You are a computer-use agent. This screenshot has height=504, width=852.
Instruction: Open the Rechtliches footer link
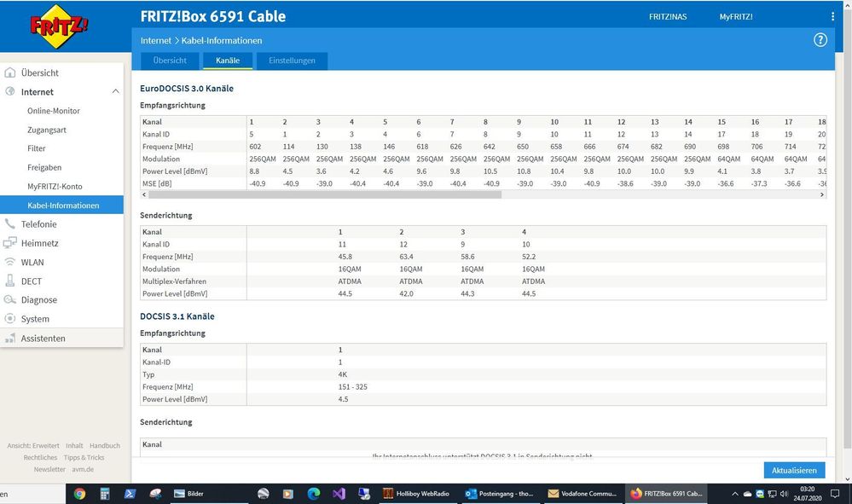pos(40,458)
